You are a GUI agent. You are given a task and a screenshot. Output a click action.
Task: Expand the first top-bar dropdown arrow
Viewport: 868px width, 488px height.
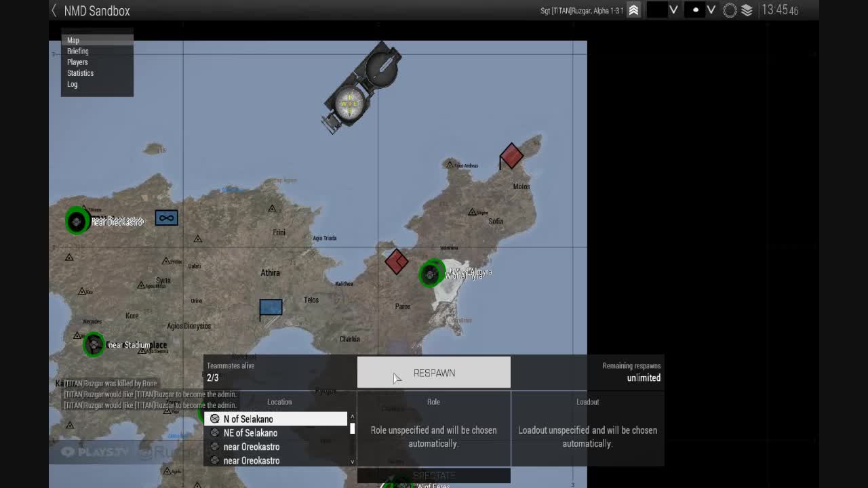coord(673,10)
